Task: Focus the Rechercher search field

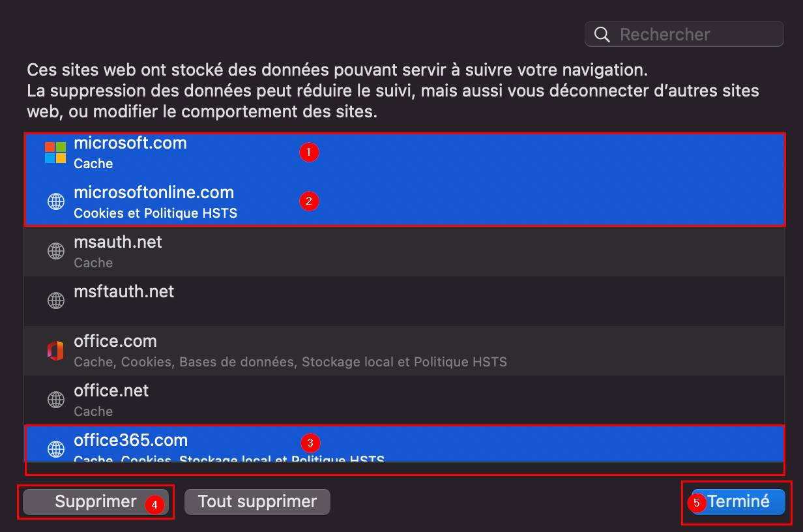Action: coord(684,34)
